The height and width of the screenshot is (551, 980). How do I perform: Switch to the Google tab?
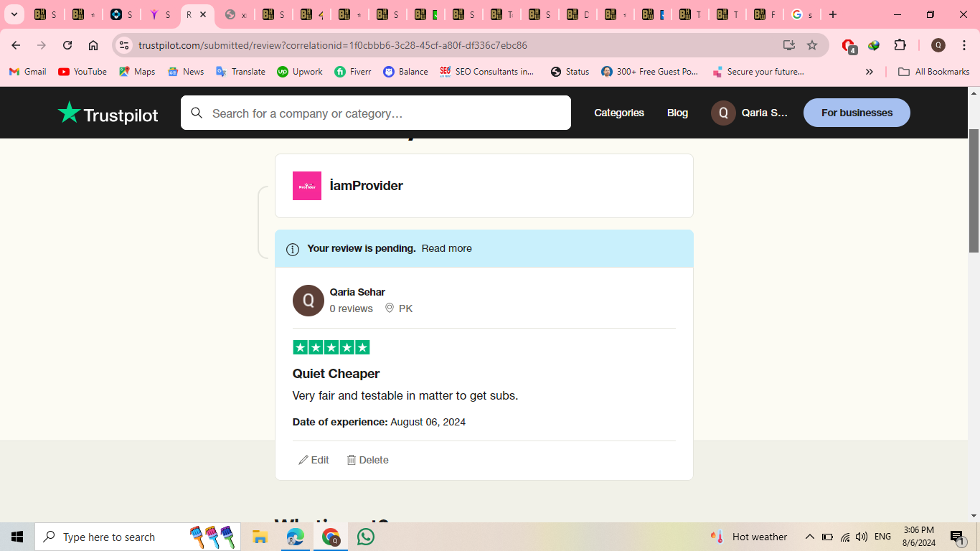(x=802, y=14)
